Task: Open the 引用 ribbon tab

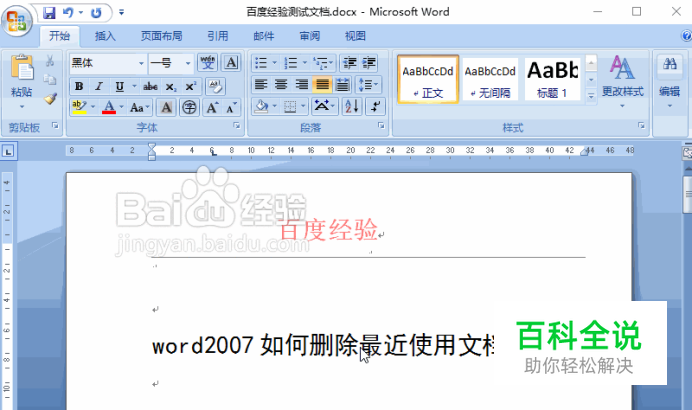Action: coord(218,36)
